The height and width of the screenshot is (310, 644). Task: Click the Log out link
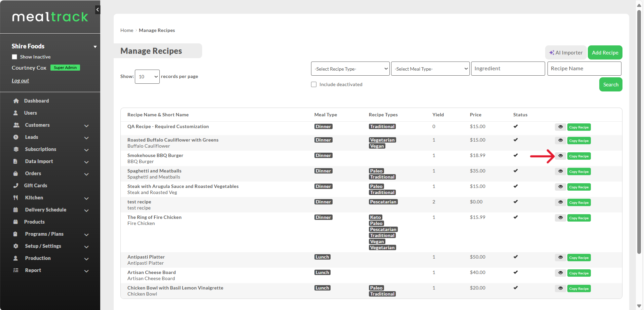coord(20,81)
